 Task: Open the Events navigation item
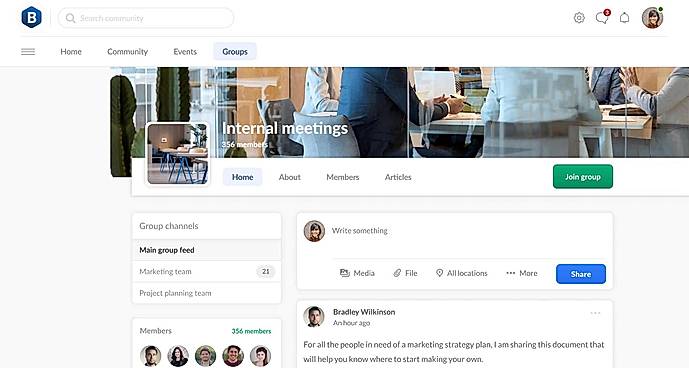tap(185, 51)
